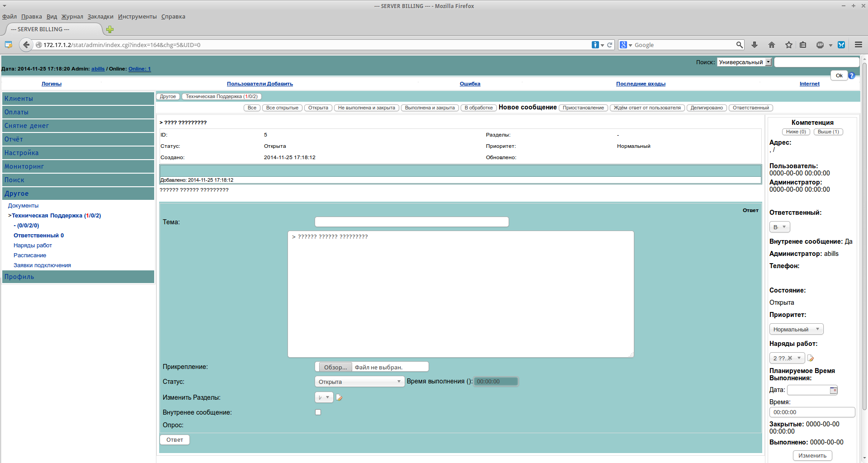Expand the Клиенты sidebar section

coord(78,99)
